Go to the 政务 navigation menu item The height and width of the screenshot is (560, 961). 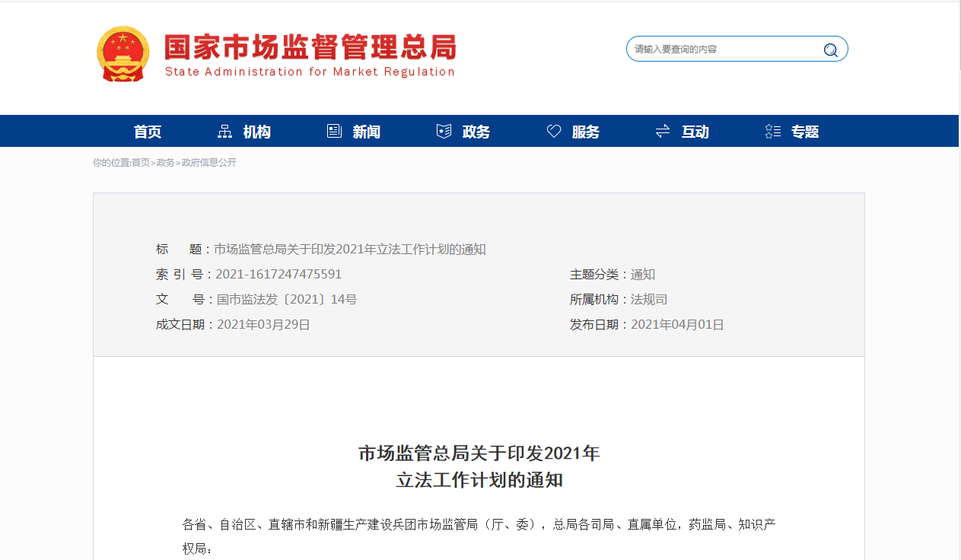pos(476,132)
